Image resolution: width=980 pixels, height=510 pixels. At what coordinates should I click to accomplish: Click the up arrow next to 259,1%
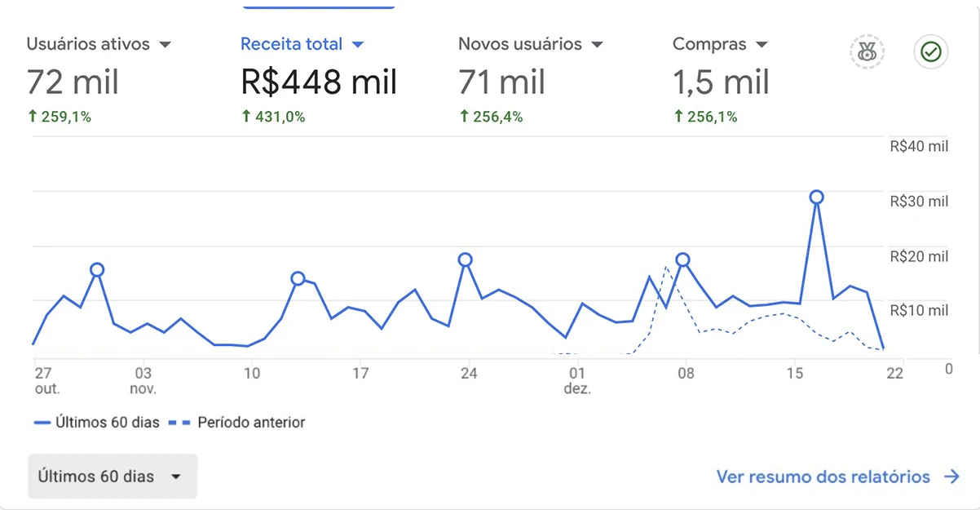33,117
